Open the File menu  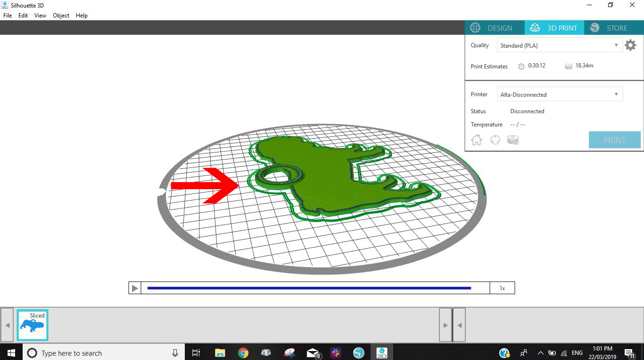click(x=8, y=16)
